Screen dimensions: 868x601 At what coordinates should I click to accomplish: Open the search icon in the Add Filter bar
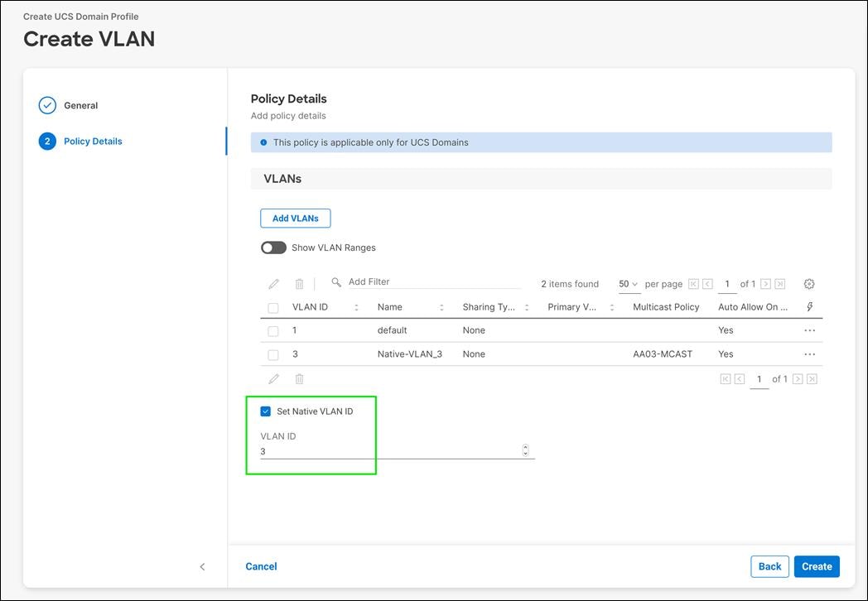point(334,281)
